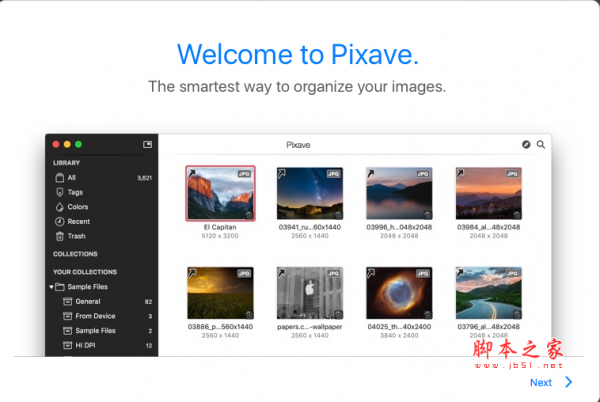Screen dimensions: 600x402
Task: Open the General collection
Action: pos(102,301)
